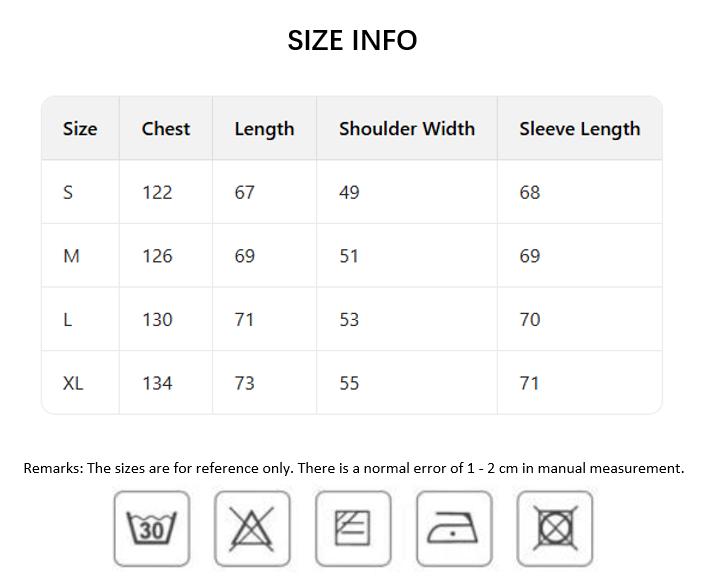Click the 30-degree wash care icon
Image resolution: width=712 pixels, height=578 pixels.
pos(152,528)
